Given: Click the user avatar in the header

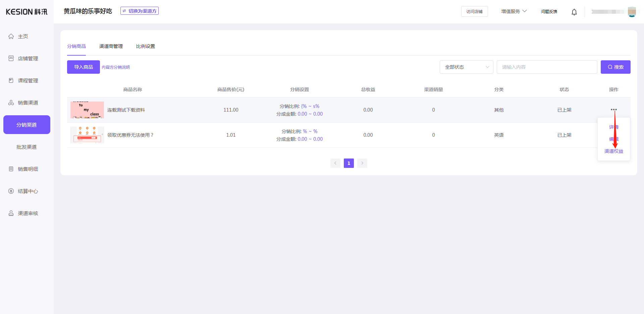Looking at the screenshot, I should pos(632,12).
